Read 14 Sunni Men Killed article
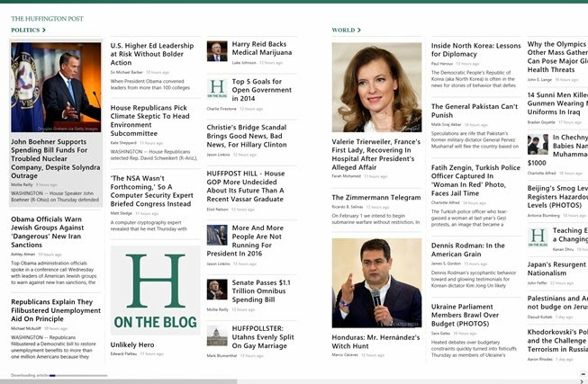Viewport: 588px width, 384px height. 557,103
